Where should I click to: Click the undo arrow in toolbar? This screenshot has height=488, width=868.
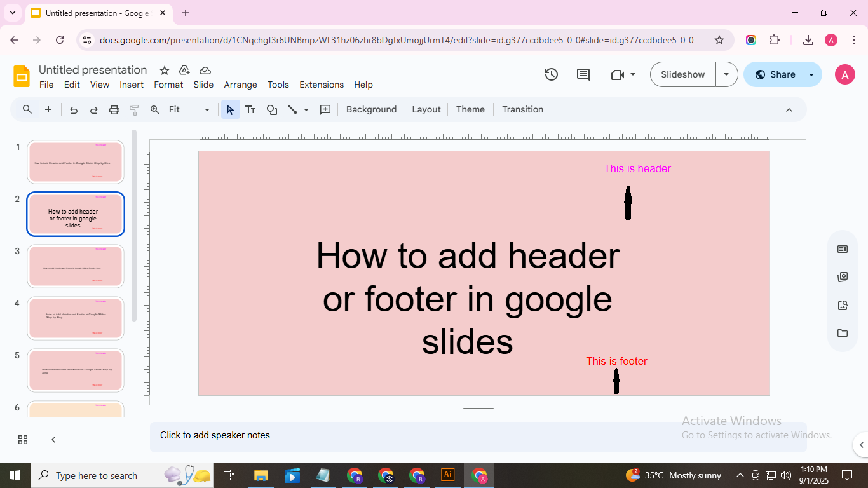click(x=74, y=110)
